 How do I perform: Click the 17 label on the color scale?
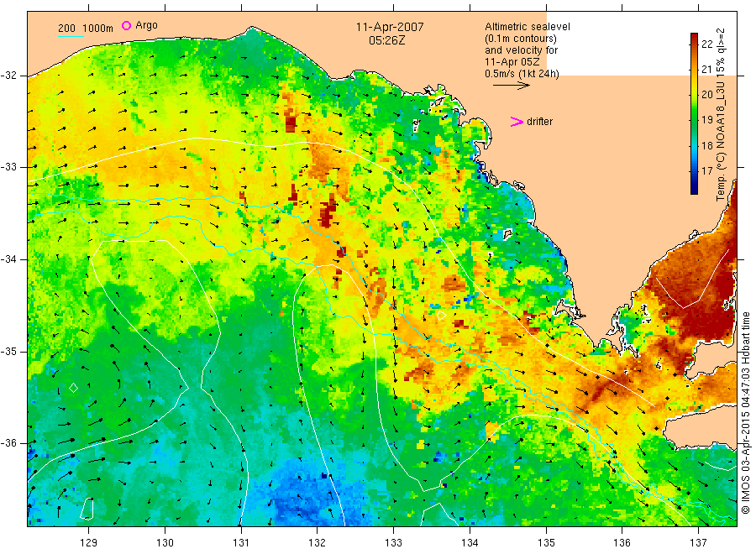[706, 170]
